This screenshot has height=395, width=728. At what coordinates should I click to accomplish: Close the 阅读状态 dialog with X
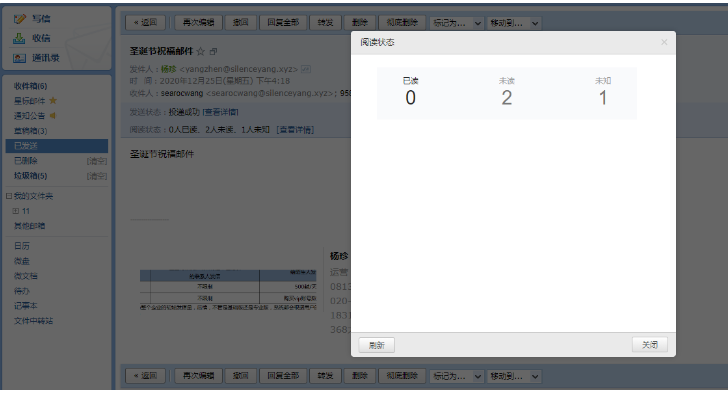point(664,42)
